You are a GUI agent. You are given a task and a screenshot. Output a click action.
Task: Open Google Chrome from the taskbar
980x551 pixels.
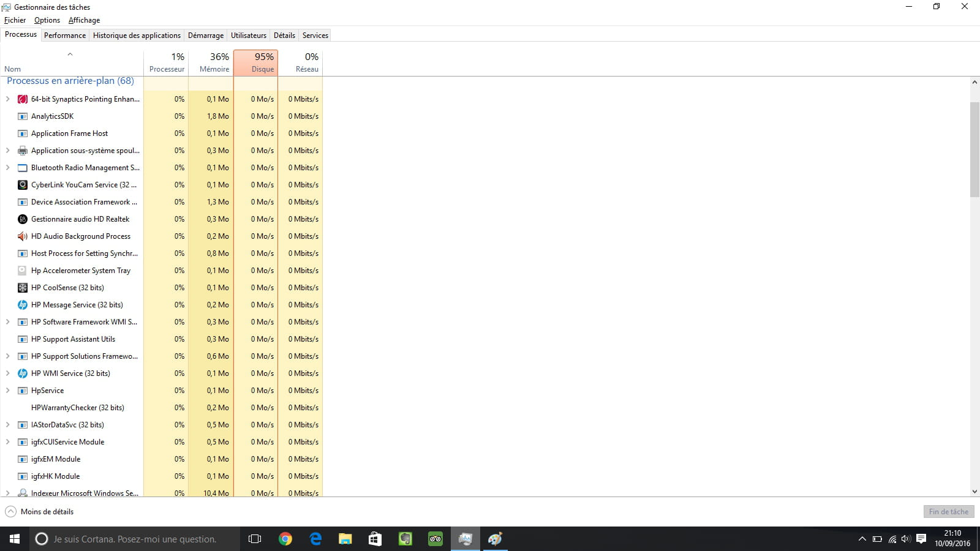point(285,539)
